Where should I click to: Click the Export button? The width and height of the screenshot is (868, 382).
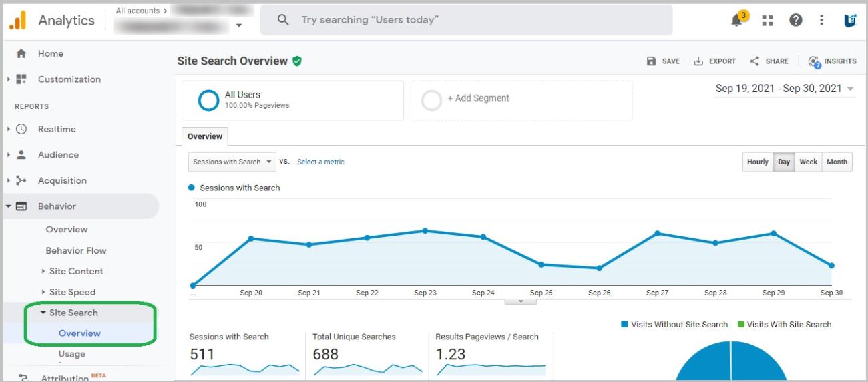coord(715,61)
